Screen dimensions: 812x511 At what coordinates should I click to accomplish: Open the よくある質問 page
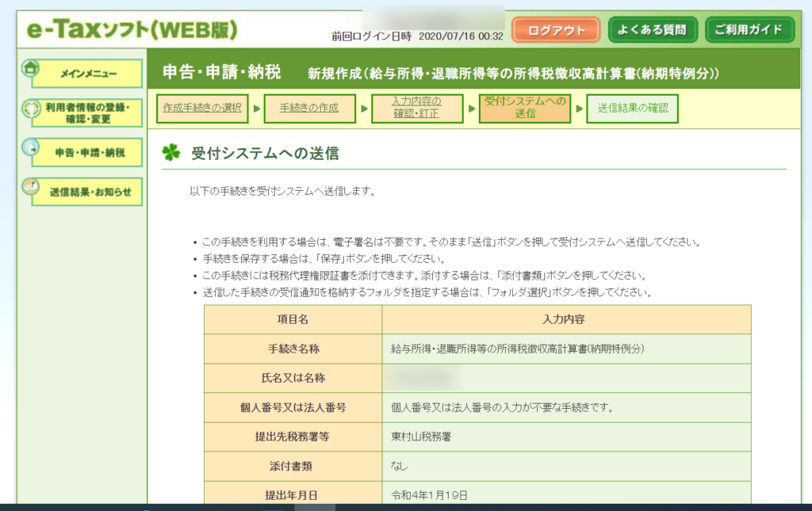coord(653,30)
